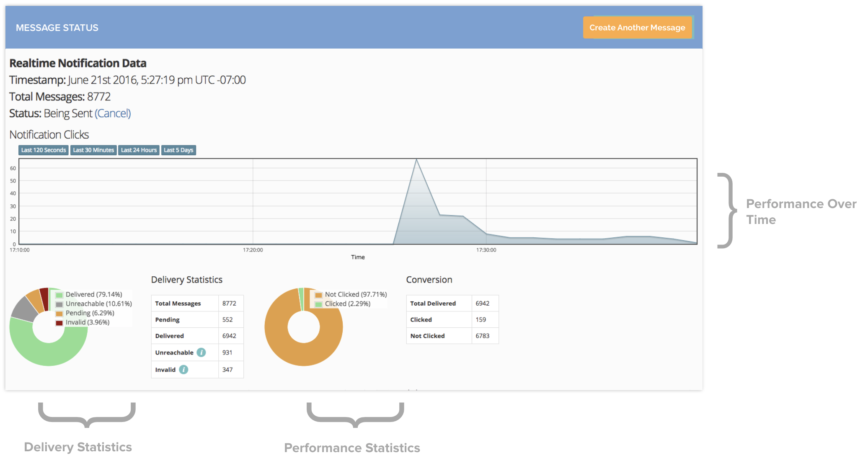Click the Not Clicked legend swatch

(319, 295)
